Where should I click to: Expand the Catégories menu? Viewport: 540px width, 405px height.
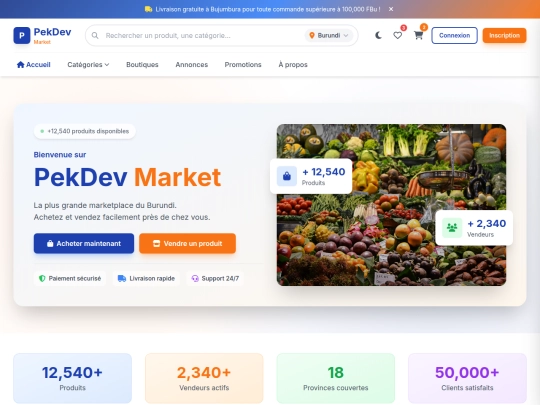click(x=88, y=65)
